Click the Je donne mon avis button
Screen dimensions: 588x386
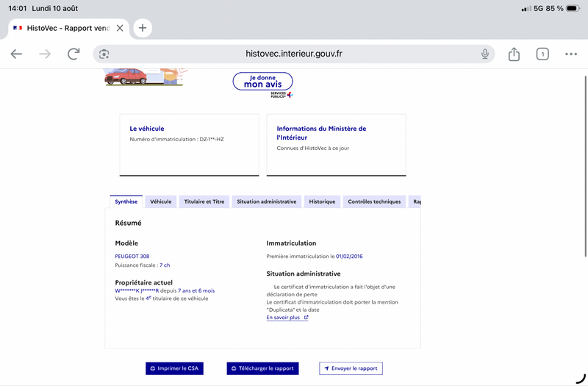(x=262, y=82)
